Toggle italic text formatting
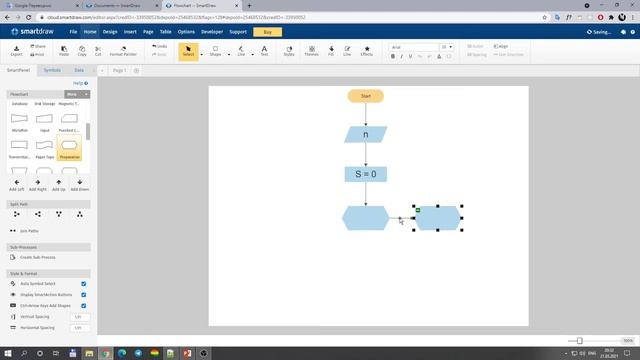640x360 pixels. (402, 56)
